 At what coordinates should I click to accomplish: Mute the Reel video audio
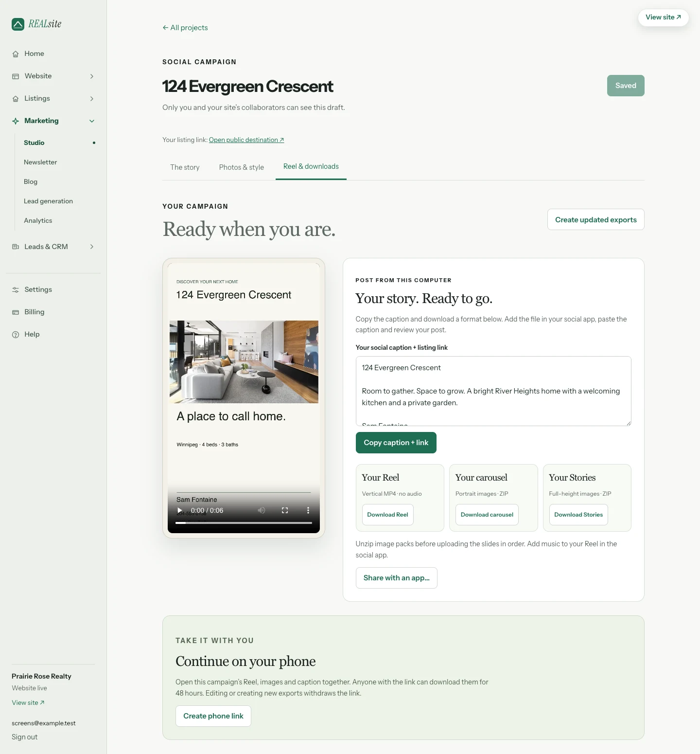(x=262, y=510)
